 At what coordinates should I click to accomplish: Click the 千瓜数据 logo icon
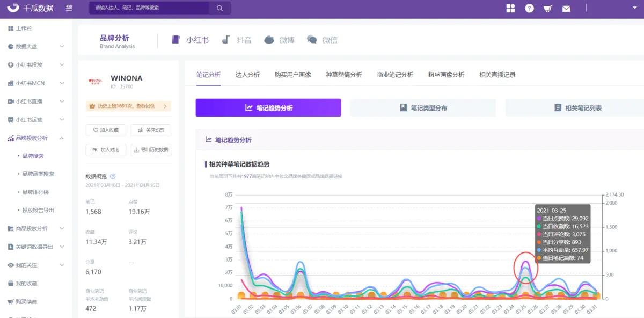(13, 8)
